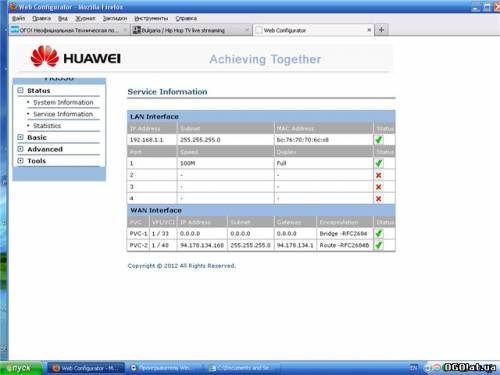Expand the Tools section

[20, 161]
